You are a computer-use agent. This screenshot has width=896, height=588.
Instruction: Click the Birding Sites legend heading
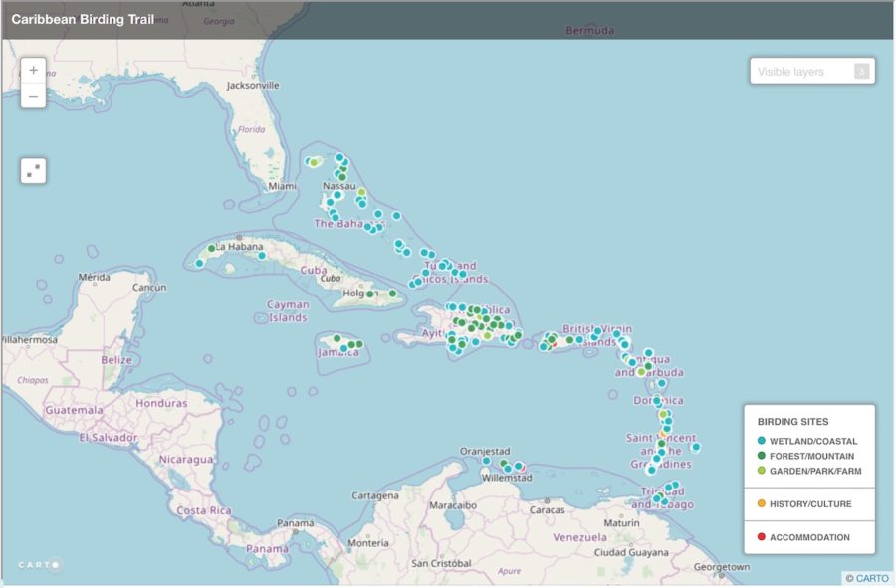tap(792, 422)
